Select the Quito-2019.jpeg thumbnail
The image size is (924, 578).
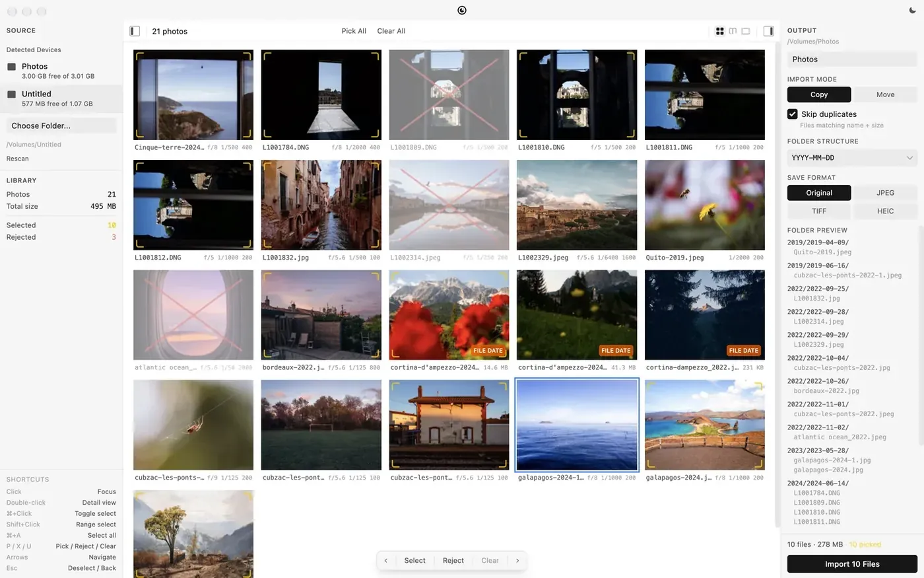tap(705, 205)
